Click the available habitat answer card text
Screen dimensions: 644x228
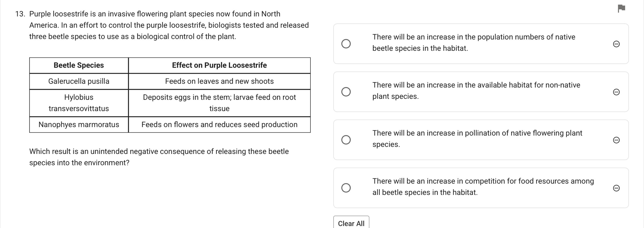click(476, 91)
